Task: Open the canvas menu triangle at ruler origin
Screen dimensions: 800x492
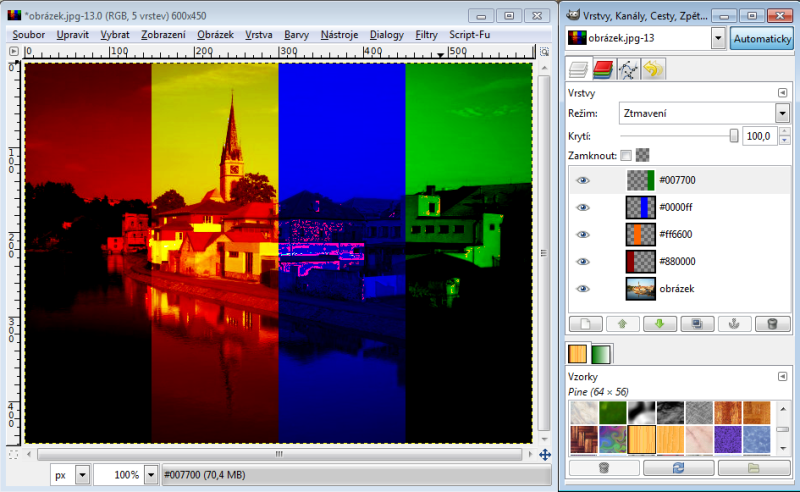Action: point(14,51)
